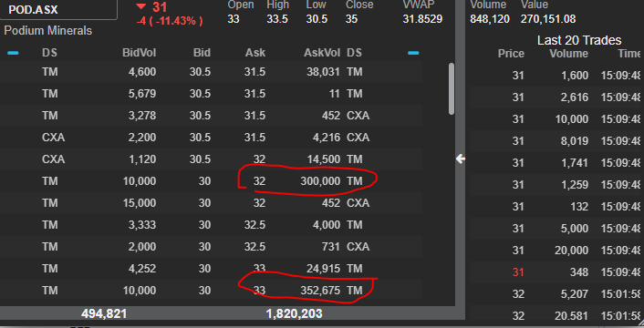Click the trades Price column header
This screenshot has height=328, width=644.
tap(511, 54)
